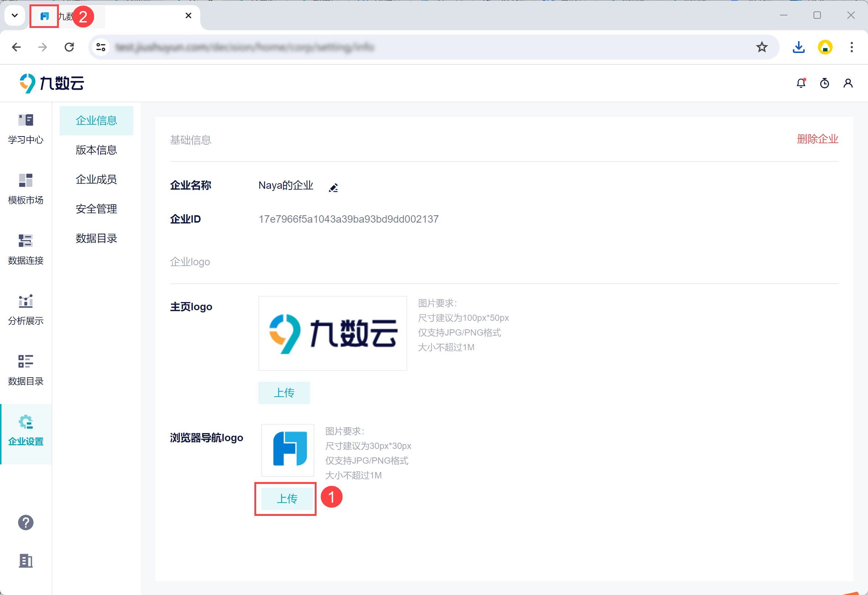
Task: Click the help question mark icon
Action: pos(26,522)
